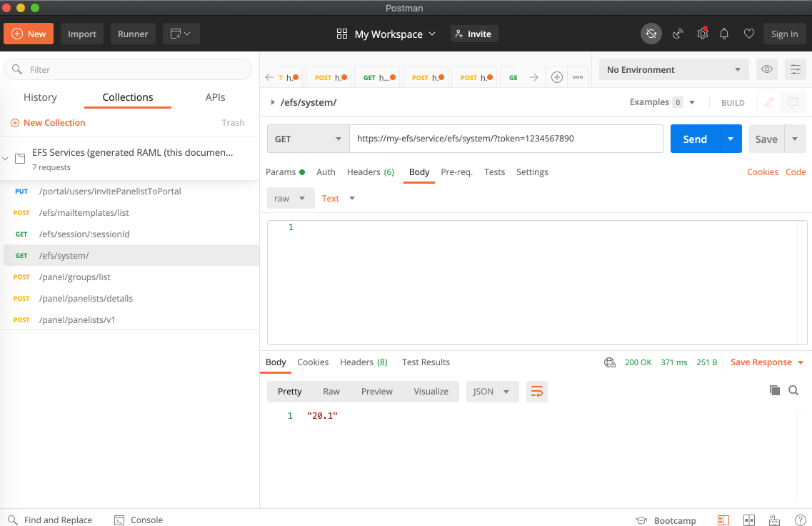Image resolution: width=812 pixels, height=526 pixels.
Task: Go to next tabs with right arrow
Action: coord(534,77)
